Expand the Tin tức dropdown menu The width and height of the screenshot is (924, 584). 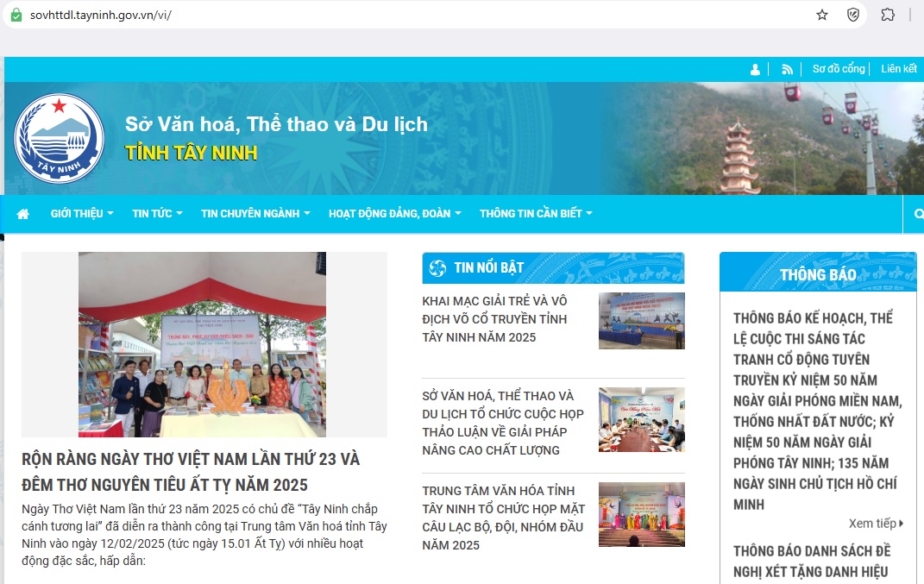point(157,214)
